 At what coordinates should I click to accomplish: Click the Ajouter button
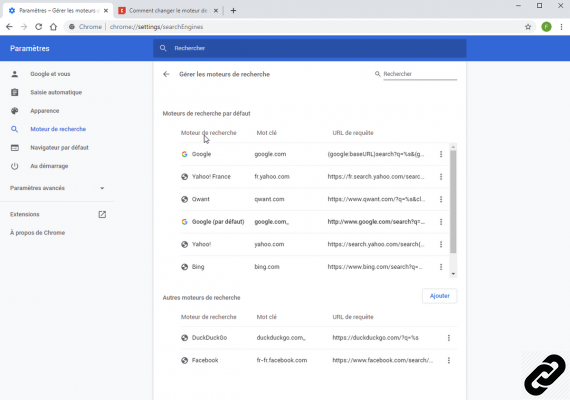pos(439,296)
